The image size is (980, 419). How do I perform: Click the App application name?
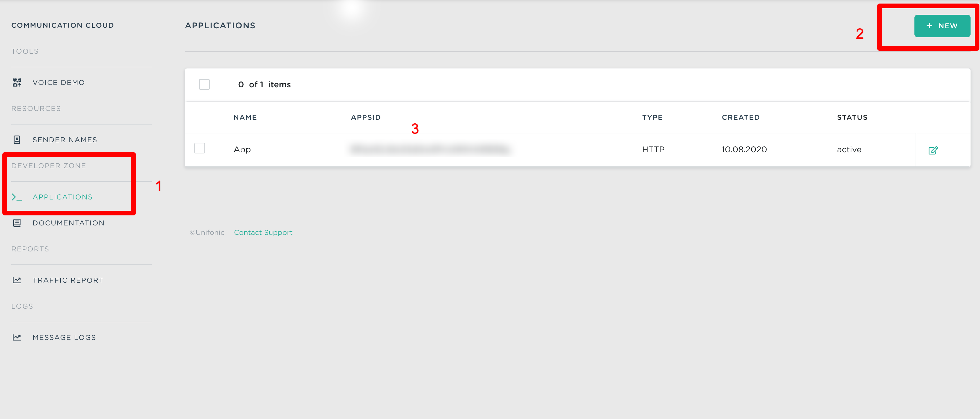pyautogui.click(x=242, y=149)
